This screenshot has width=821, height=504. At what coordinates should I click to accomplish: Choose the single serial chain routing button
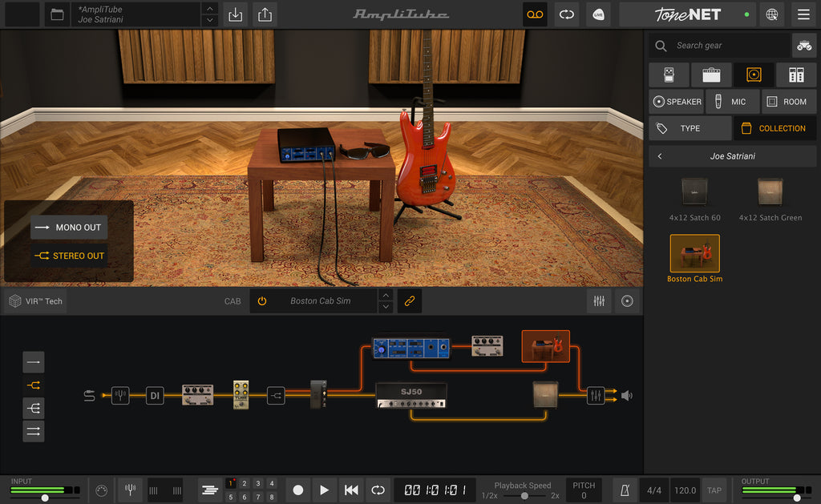(x=34, y=362)
